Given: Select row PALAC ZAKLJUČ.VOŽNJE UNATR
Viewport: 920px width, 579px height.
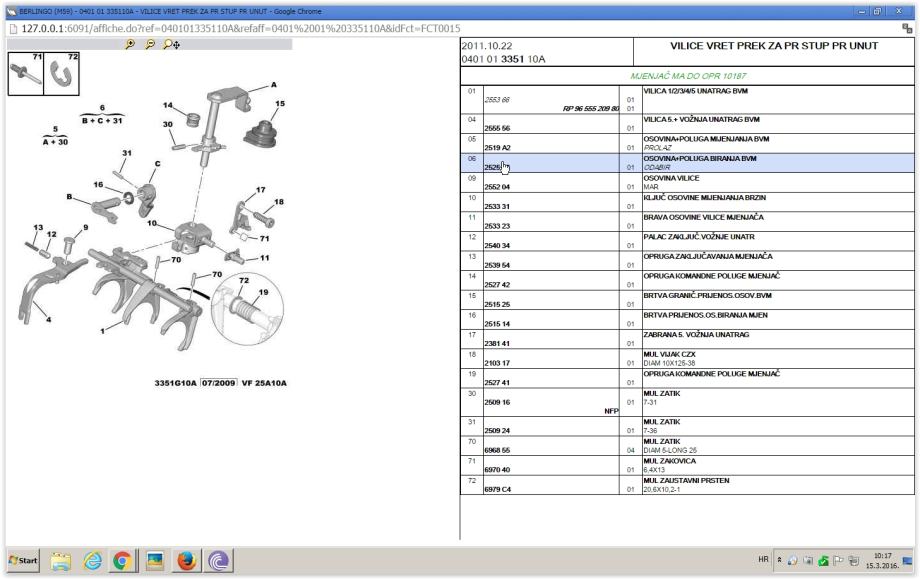Looking at the screenshot, I should click(x=687, y=241).
